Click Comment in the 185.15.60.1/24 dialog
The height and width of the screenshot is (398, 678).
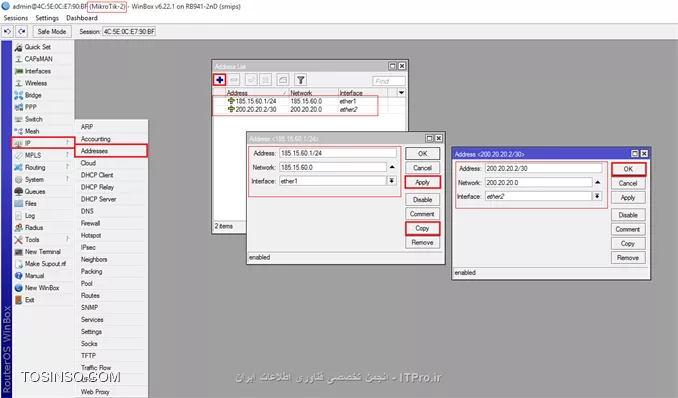click(422, 214)
